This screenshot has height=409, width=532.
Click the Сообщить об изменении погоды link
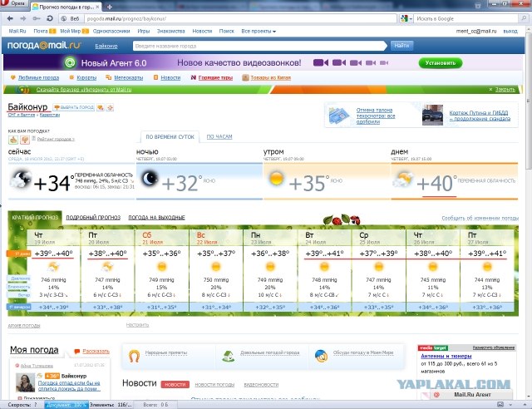coord(478,219)
